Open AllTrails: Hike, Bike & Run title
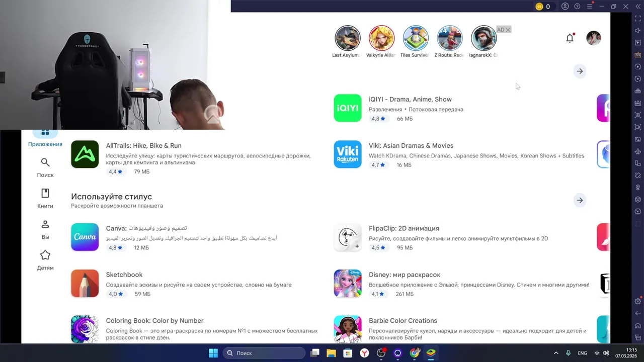Screen dimensions: 644x362 pos(143,145)
